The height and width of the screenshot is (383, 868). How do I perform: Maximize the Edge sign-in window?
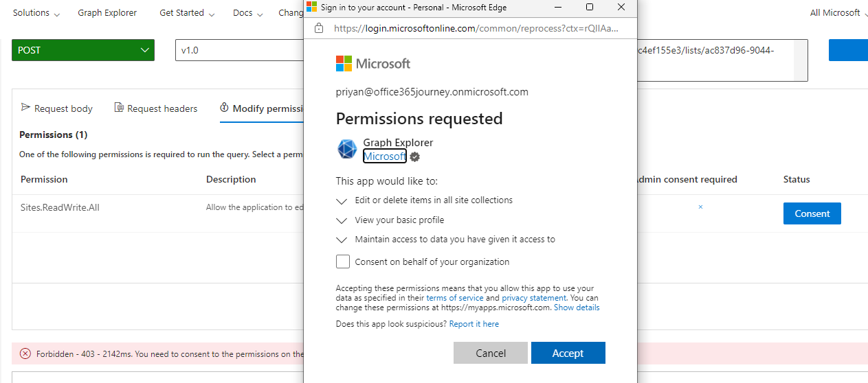(590, 7)
